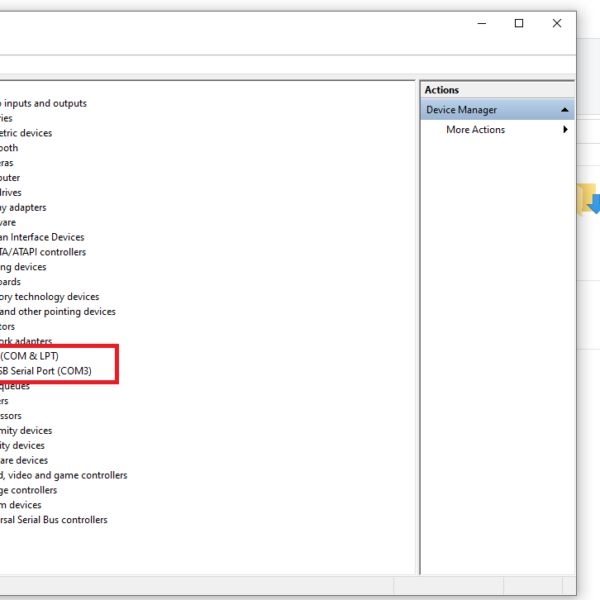
Task: Select Human Interface Devices entry
Action: [42, 237]
